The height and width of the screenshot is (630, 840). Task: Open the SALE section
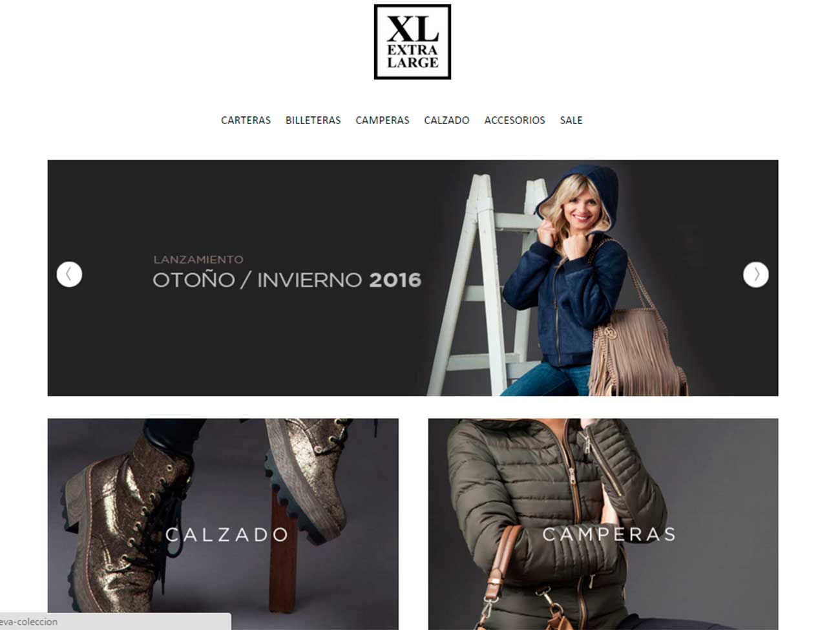[x=571, y=120]
